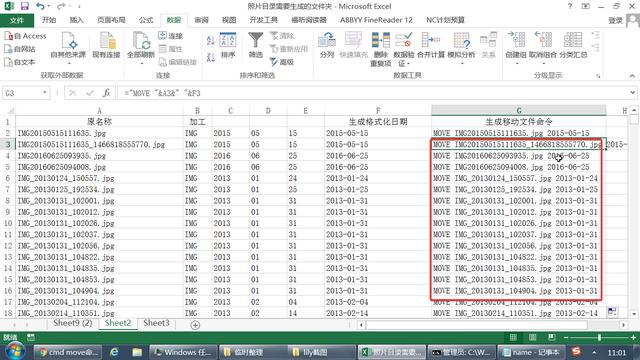The image size is (640, 360).
Task: Add a new sheet with plus button
Action: pos(195,325)
